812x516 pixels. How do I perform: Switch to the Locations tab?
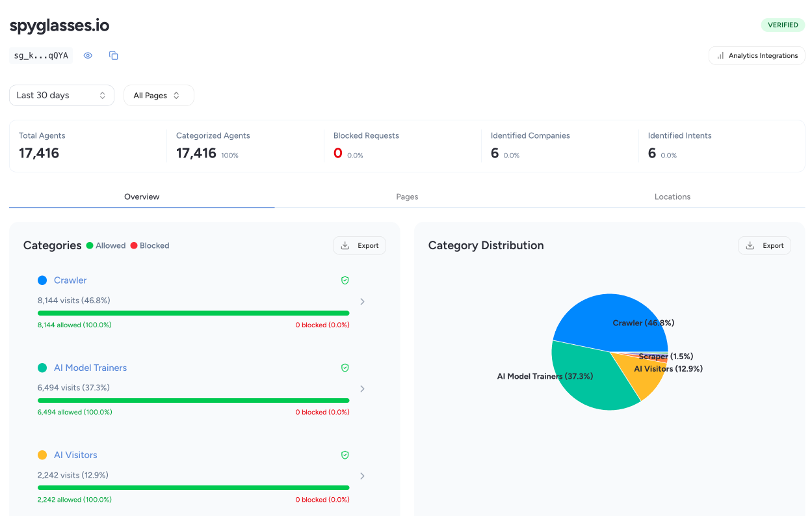pos(672,197)
